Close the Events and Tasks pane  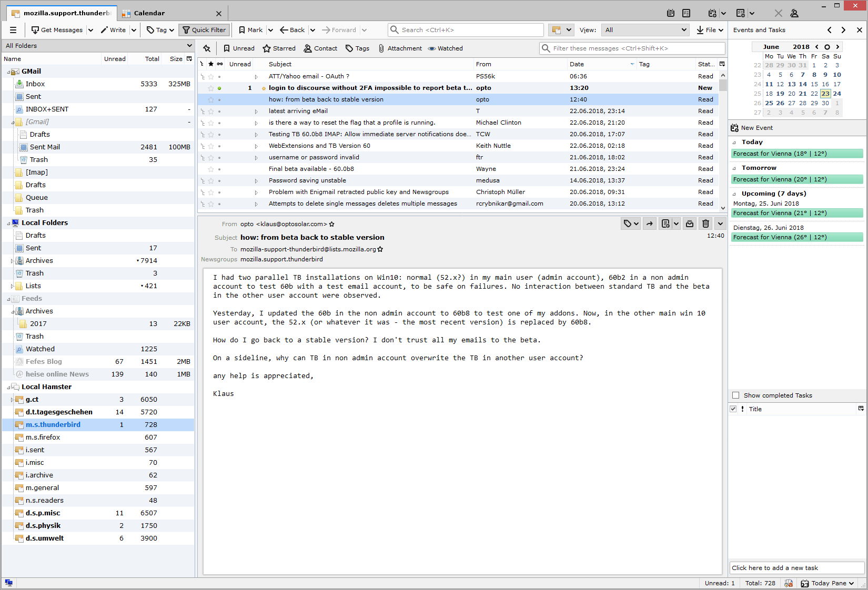[x=860, y=30]
